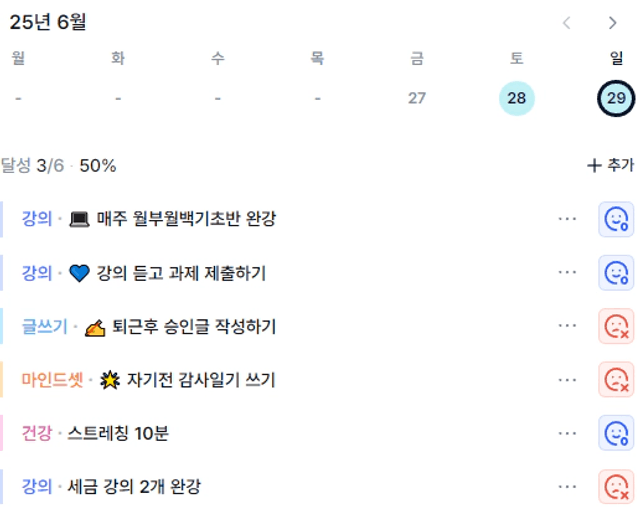
Task: Click the 달성 3/6 50% progress indicator
Action: tap(58, 166)
